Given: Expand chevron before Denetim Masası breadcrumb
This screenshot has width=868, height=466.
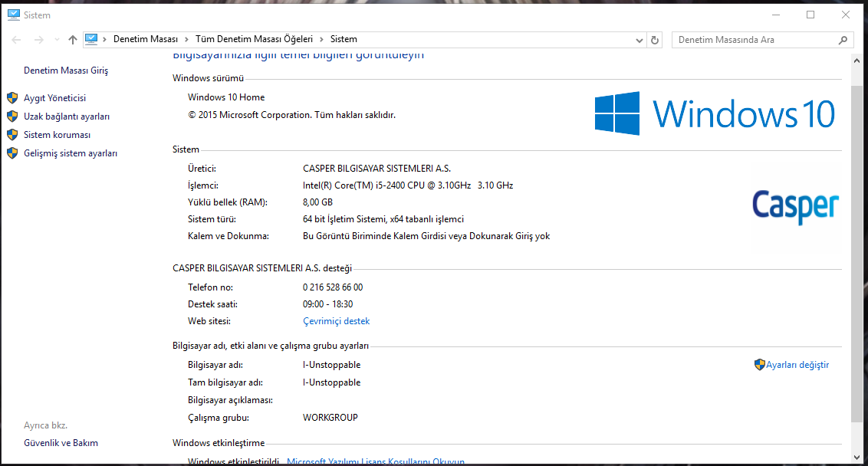Looking at the screenshot, I should 104,39.
